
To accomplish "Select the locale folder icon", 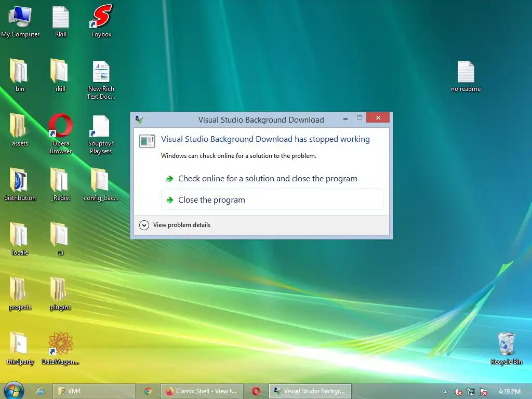I will pos(20,239).
